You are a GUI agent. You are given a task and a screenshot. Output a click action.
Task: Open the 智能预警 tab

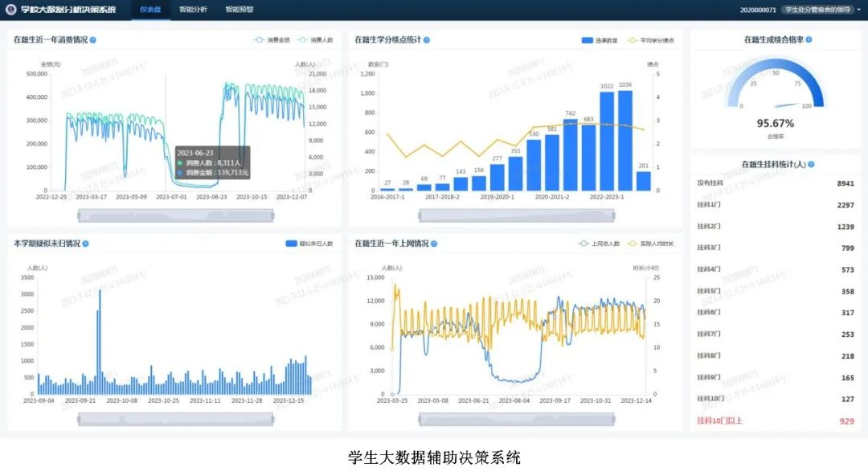[239, 10]
